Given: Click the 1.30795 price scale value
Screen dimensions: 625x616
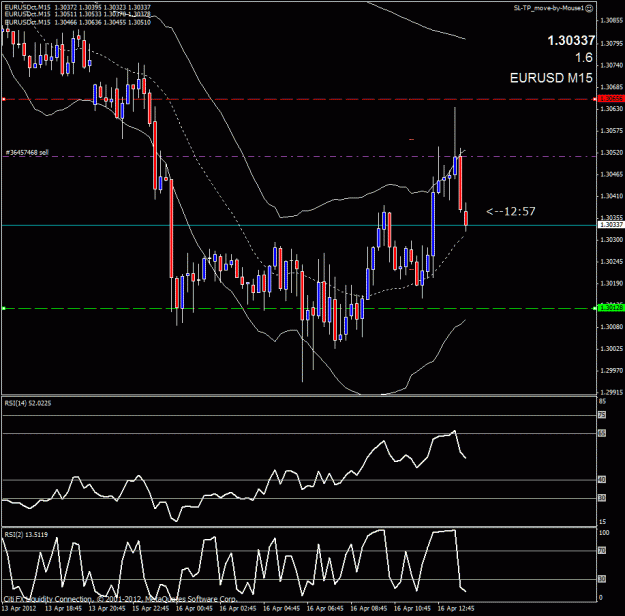Looking at the screenshot, I should point(612,43).
